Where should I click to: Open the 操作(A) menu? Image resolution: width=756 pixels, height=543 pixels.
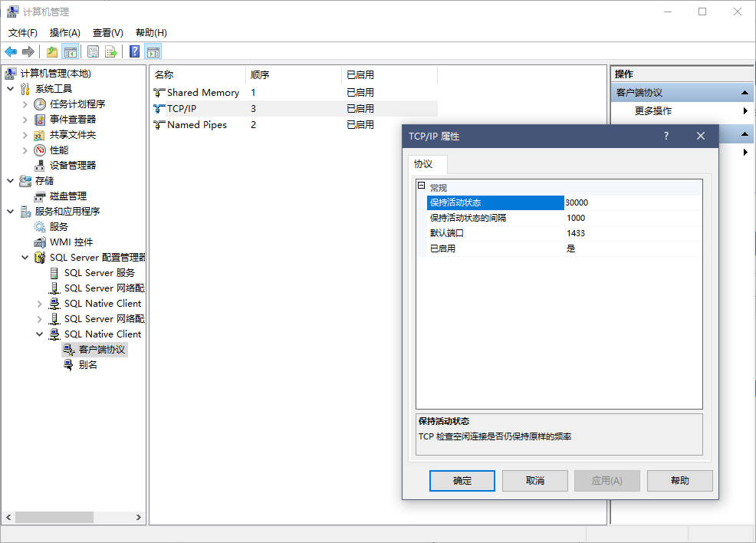[x=64, y=32]
